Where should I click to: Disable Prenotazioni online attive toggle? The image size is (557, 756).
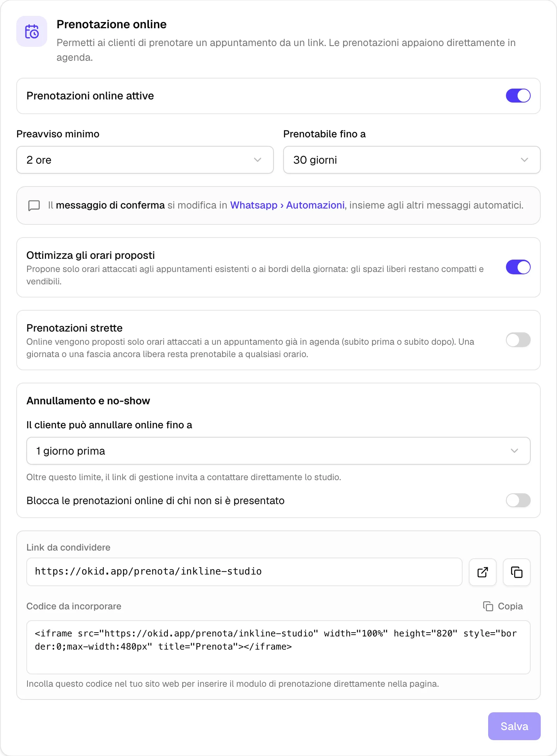point(518,96)
